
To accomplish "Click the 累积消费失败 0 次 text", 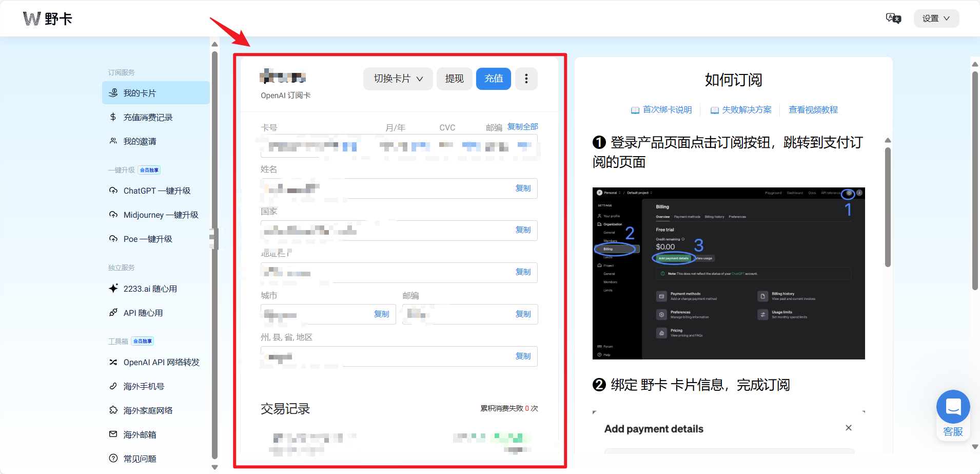I will coord(509,408).
